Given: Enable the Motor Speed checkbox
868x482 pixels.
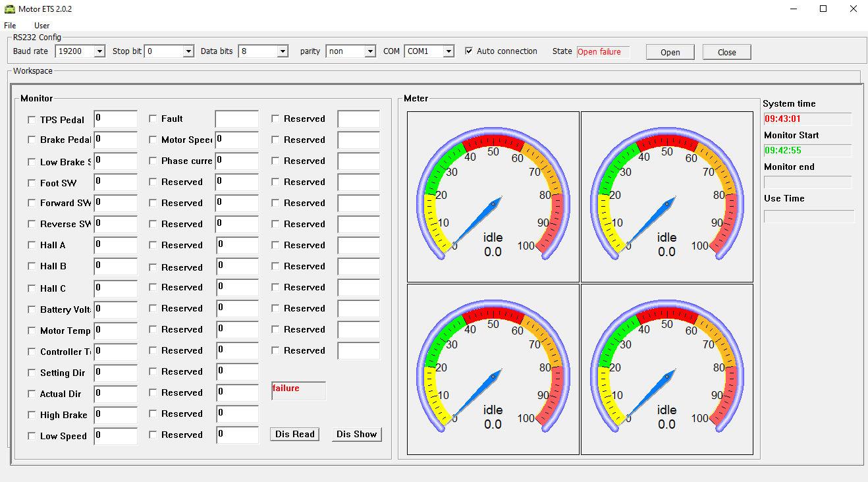Looking at the screenshot, I should click(x=153, y=140).
